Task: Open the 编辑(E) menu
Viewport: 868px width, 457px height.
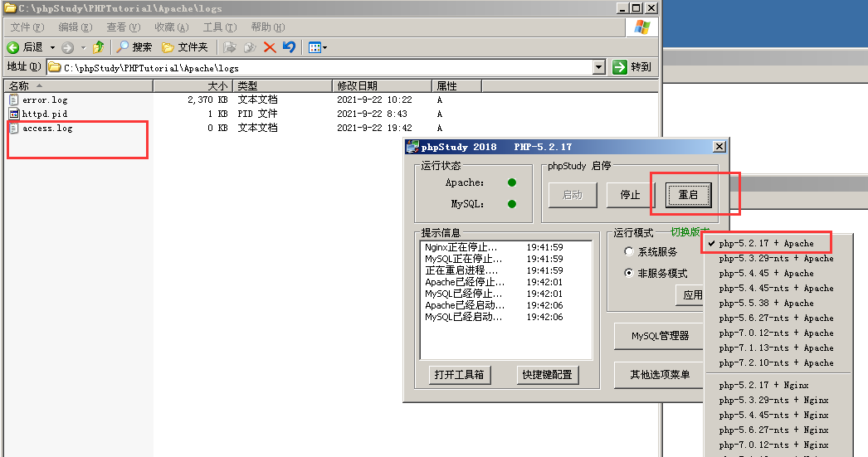Action: (76, 27)
